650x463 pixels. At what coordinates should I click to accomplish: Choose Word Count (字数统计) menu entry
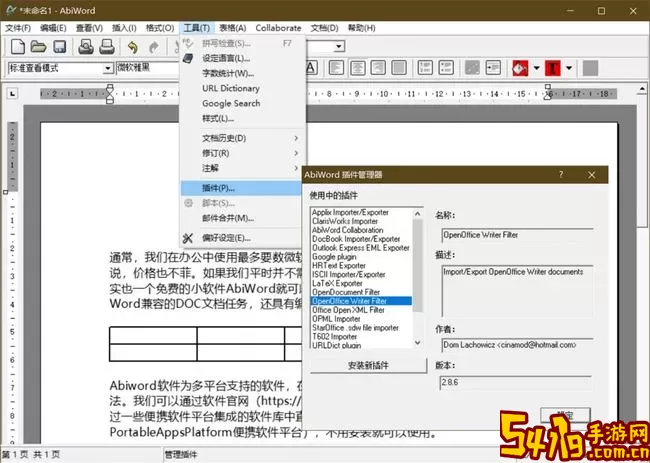(x=241, y=73)
